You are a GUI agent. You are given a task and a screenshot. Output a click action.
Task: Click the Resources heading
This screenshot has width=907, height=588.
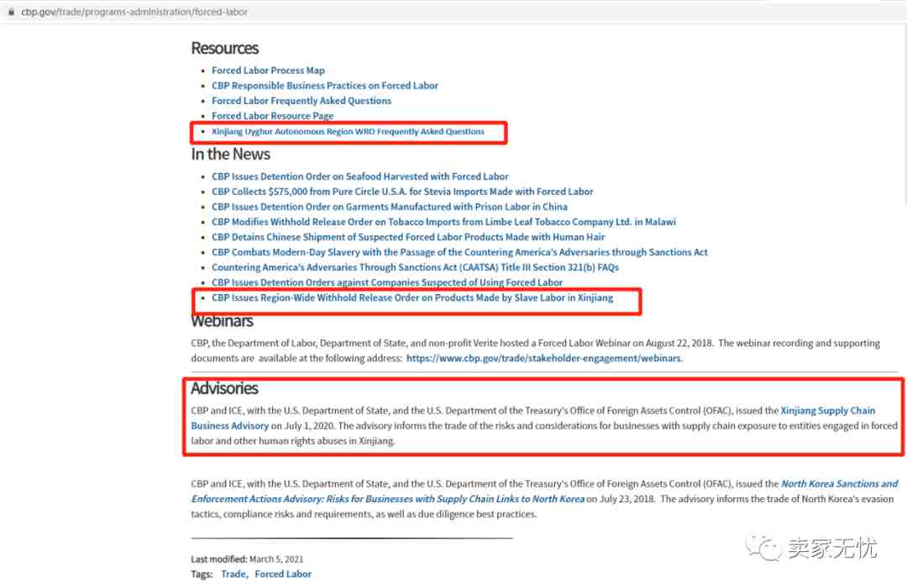point(224,48)
